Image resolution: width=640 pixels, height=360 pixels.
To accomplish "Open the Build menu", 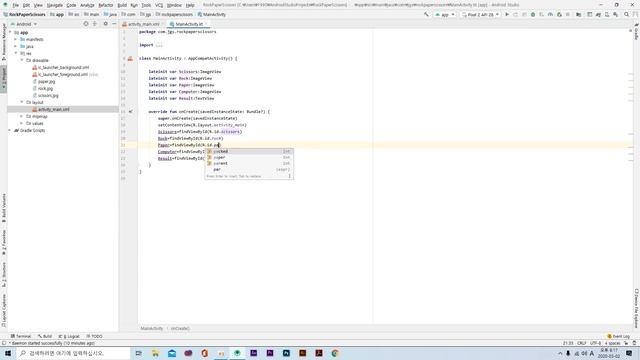I will 122,5.
